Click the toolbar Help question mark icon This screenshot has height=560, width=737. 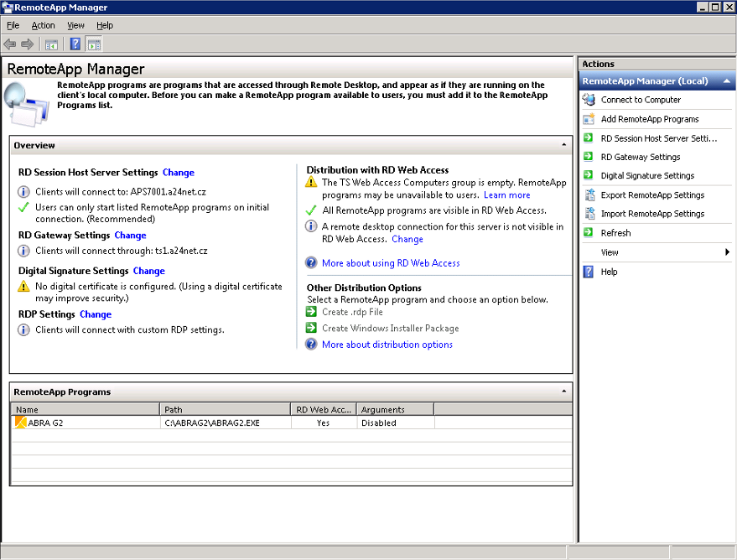point(75,44)
